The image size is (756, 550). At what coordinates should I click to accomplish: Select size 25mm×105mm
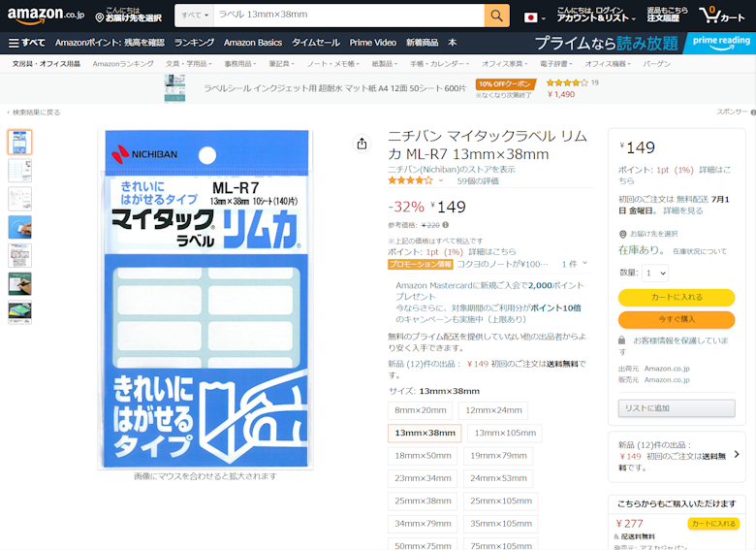501,501
